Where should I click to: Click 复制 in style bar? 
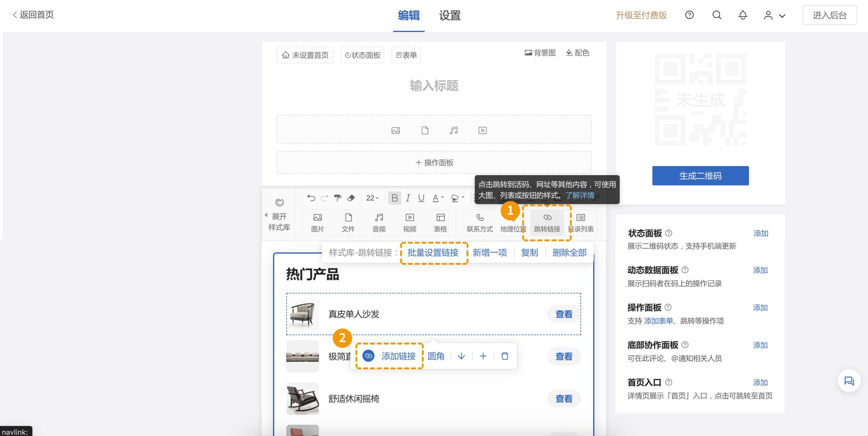point(529,252)
